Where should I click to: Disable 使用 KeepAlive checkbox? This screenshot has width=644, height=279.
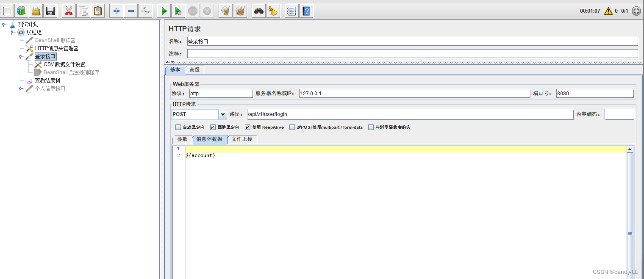click(247, 127)
